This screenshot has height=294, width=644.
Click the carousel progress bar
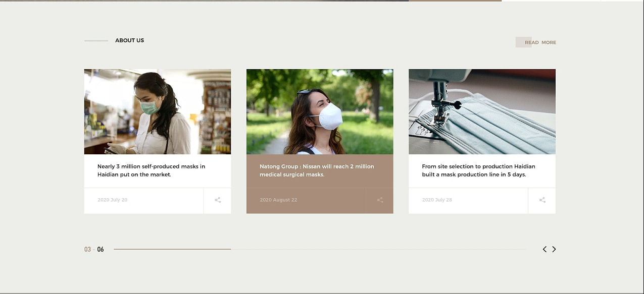pos(320,249)
